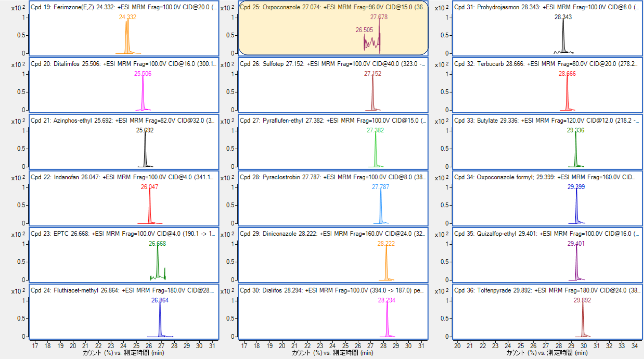The height and width of the screenshot is (359, 644).
Task: Select the highlighted Cpd 25 Oxpoconazole panel
Action: (333, 29)
